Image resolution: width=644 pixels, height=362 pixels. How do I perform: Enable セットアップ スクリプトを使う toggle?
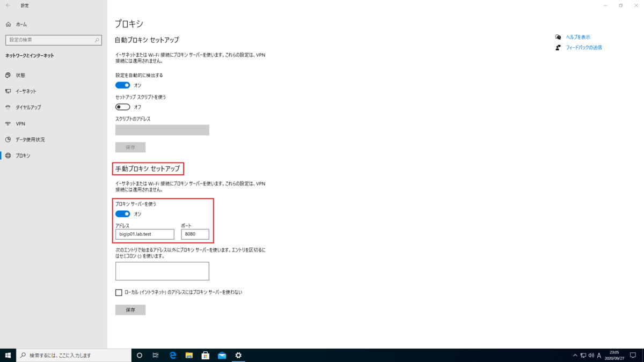click(123, 107)
